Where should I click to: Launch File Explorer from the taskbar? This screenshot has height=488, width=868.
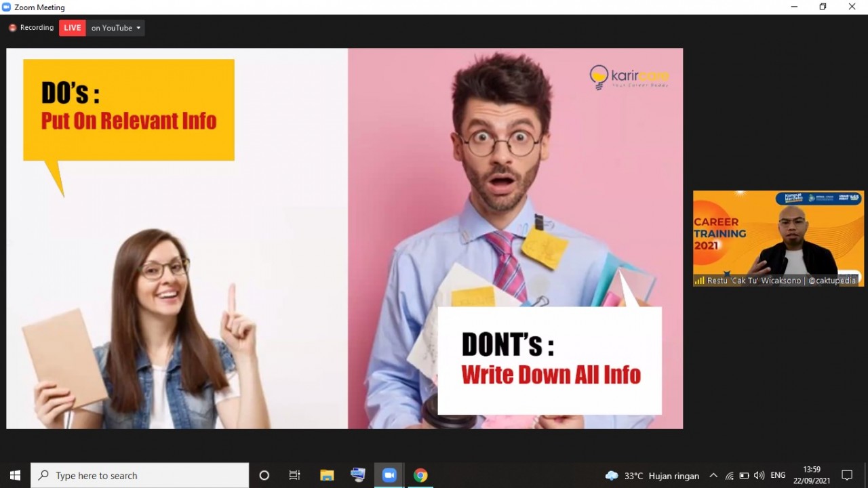327,475
